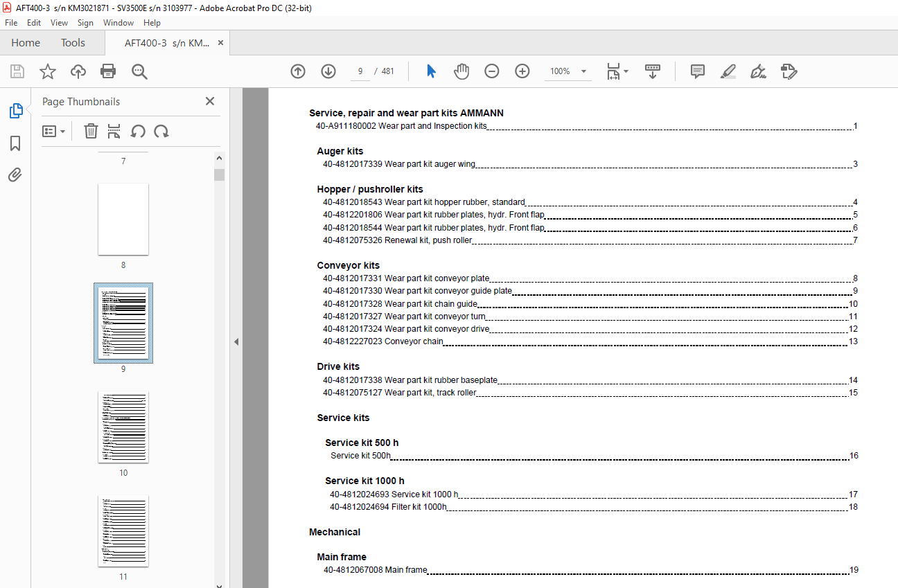This screenshot has width=898, height=588.
Task: Click the cloud upload icon
Action: point(78,71)
